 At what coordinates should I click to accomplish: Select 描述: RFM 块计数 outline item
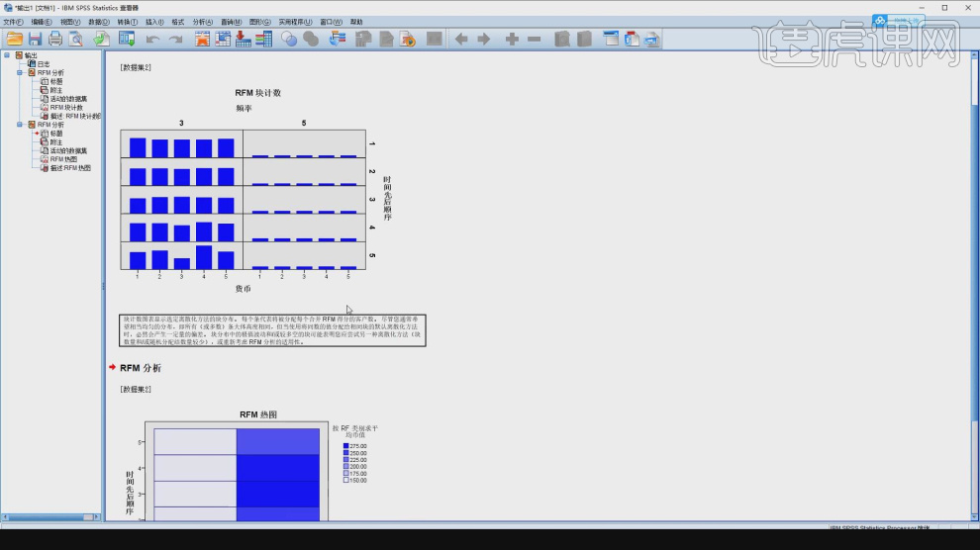[75, 116]
